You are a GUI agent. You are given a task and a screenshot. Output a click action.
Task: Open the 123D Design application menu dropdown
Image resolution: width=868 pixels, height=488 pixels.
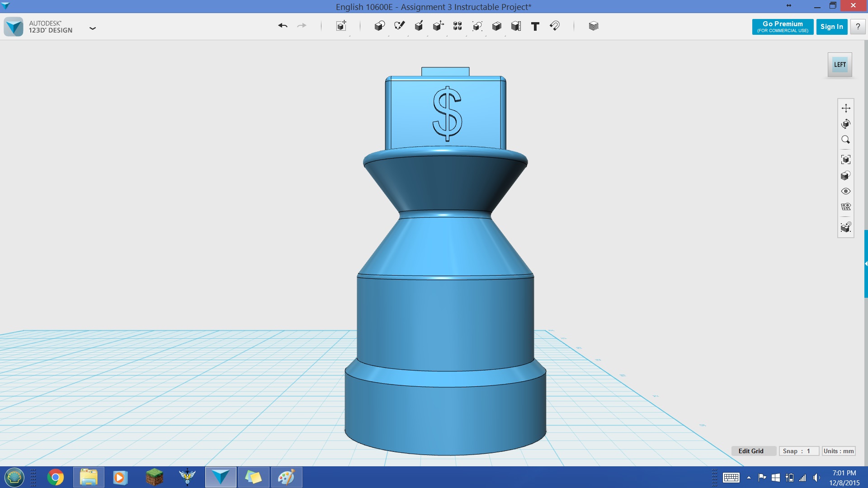(93, 28)
